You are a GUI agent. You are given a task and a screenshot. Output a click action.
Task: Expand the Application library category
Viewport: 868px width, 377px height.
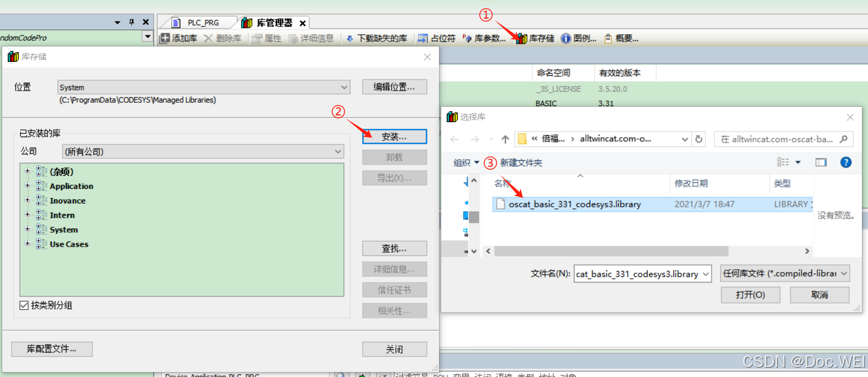pyautogui.click(x=27, y=185)
